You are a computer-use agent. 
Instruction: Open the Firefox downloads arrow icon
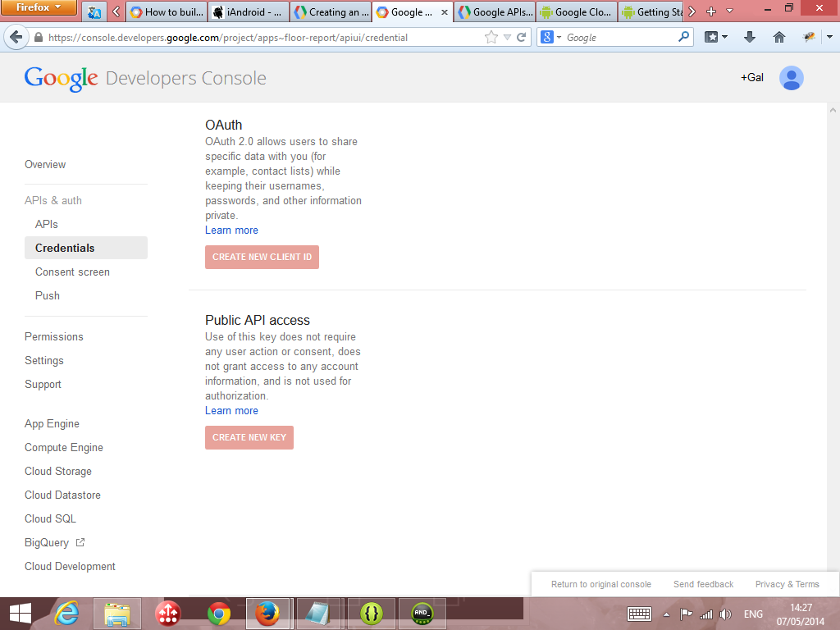pos(749,38)
